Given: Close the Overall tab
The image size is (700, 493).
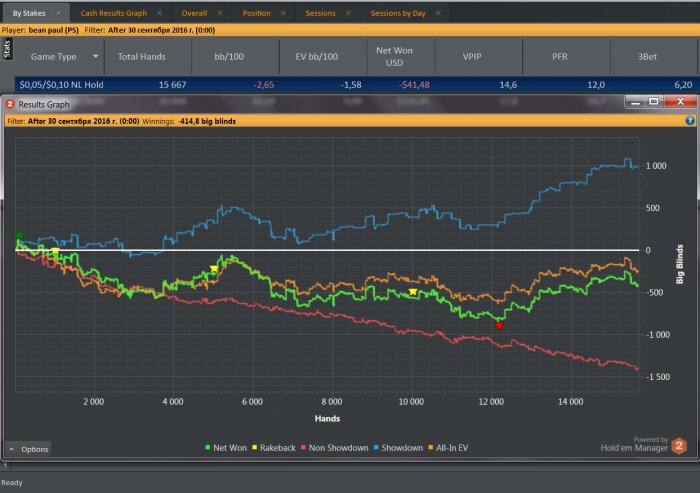Looking at the screenshot, I should click(x=220, y=13).
